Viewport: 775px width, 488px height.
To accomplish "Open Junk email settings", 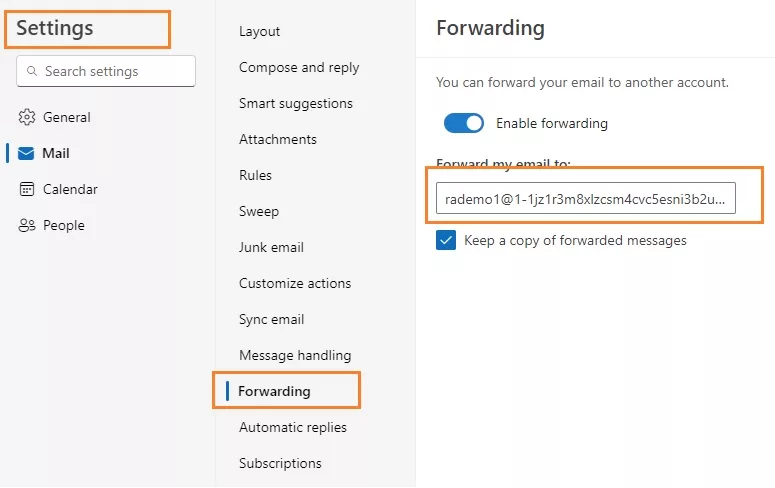I will 271,247.
